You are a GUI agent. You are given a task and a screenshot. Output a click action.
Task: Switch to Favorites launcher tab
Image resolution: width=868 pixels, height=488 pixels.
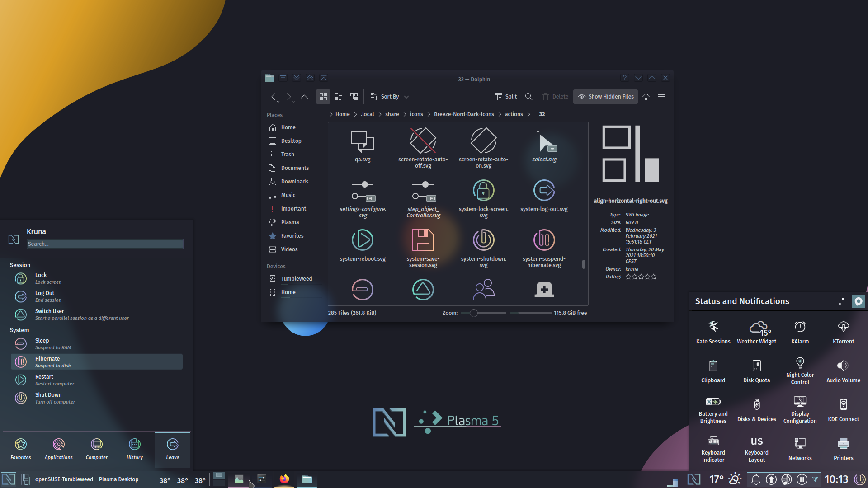point(21,450)
